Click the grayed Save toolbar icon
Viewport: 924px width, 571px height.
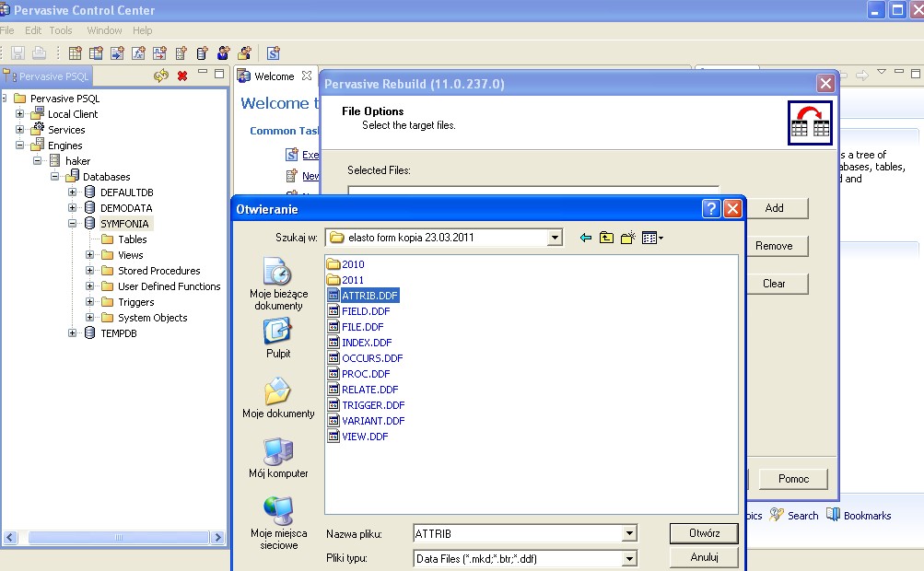(18, 53)
